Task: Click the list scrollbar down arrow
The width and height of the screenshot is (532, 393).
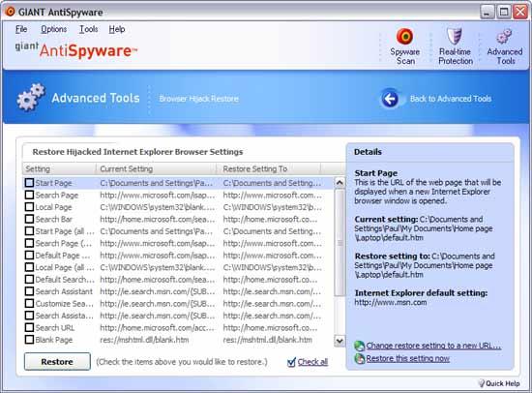Action: [340, 341]
